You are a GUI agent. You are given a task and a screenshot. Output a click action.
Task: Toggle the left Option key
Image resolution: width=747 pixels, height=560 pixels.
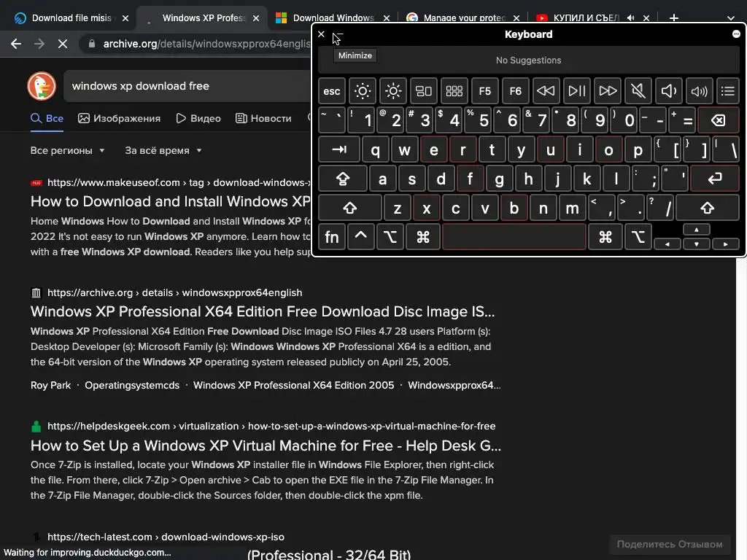click(390, 237)
